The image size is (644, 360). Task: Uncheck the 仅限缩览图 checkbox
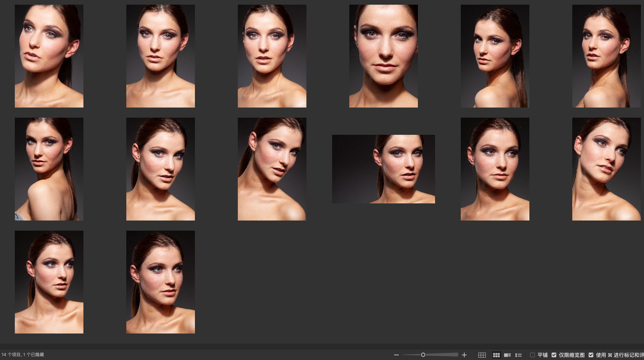click(554, 355)
